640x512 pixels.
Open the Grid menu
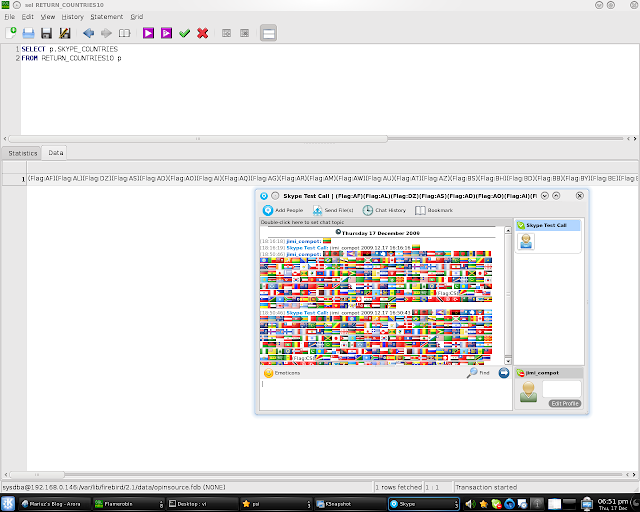(x=137, y=17)
